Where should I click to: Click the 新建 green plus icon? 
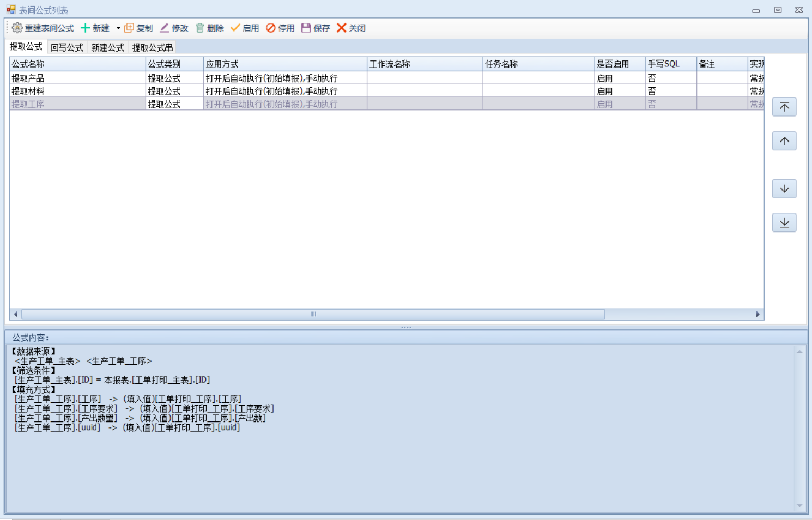(86, 28)
